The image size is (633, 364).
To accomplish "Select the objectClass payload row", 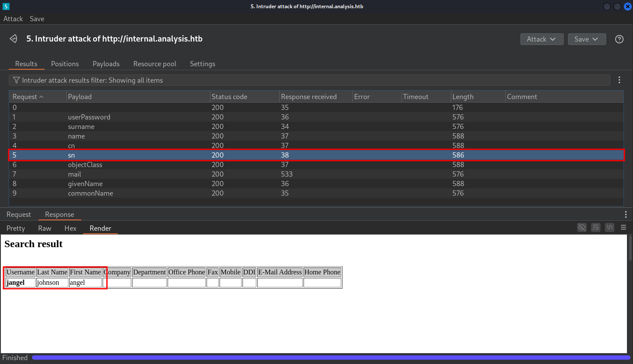I will [x=85, y=165].
